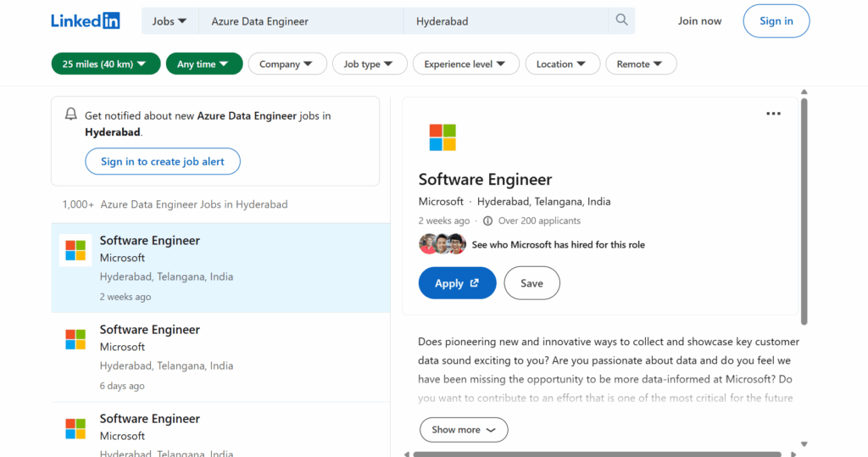Viewport: 868px width, 457px height.
Task: Click the Microsoft logo in job details
Action: click(442, 137)
